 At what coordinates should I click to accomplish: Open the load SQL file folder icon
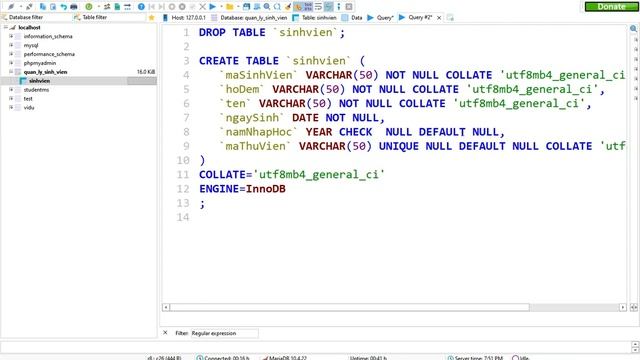[230, 7]
